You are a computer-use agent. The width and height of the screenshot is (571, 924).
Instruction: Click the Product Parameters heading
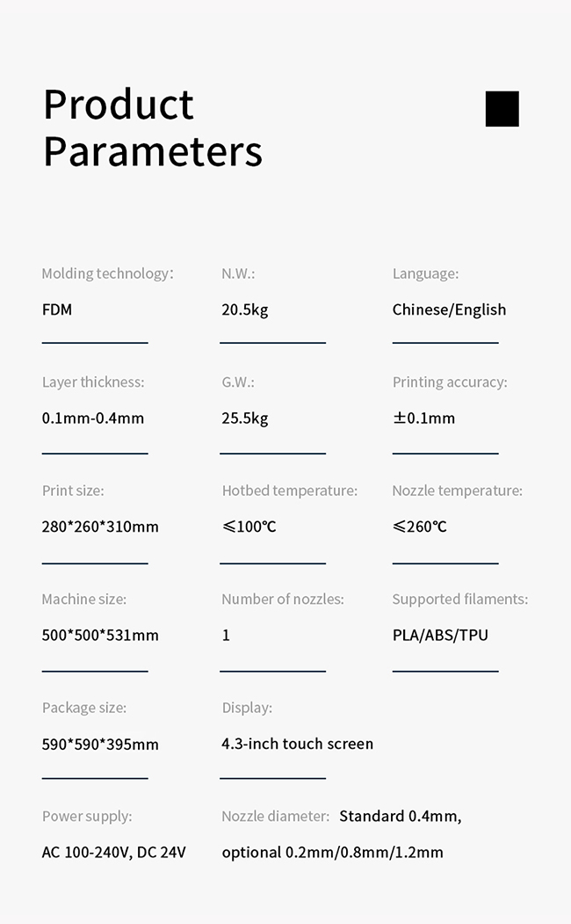point(153,127)
